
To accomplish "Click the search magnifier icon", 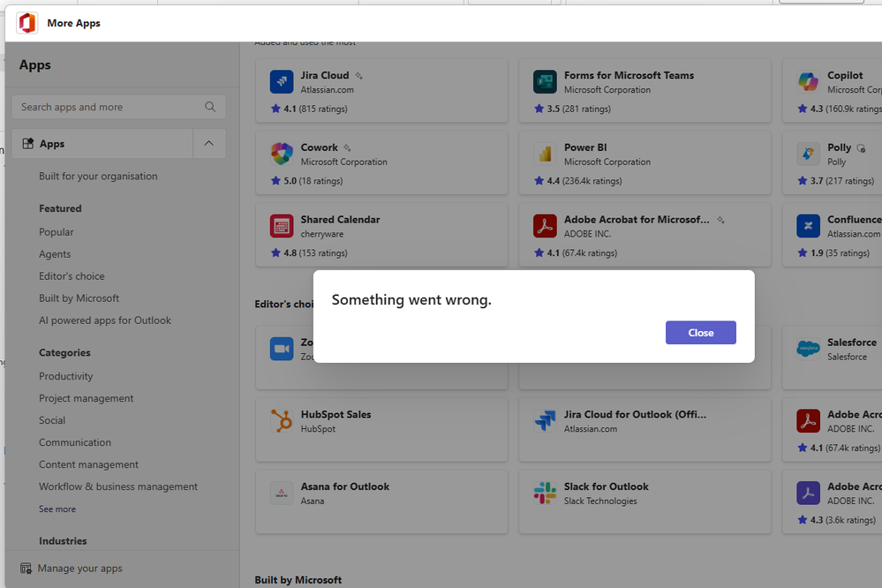I will [210, 107].
